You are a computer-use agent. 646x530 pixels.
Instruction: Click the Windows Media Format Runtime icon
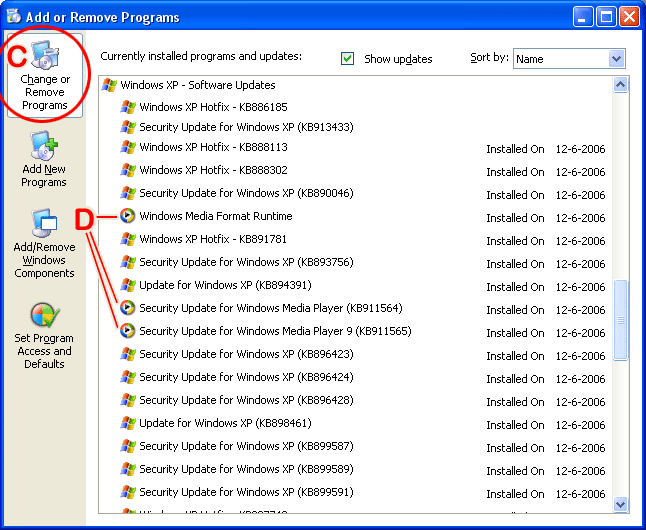pos(128,216)
